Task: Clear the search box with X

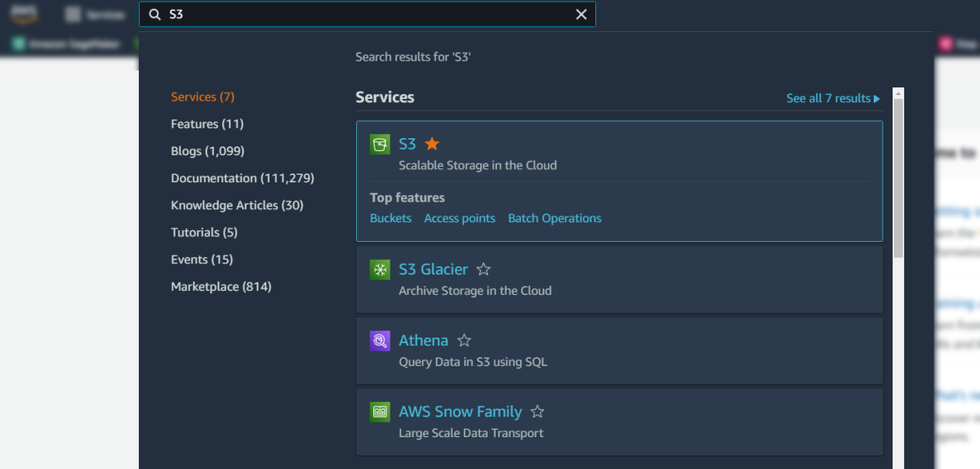Action: (x=581, y=14)
